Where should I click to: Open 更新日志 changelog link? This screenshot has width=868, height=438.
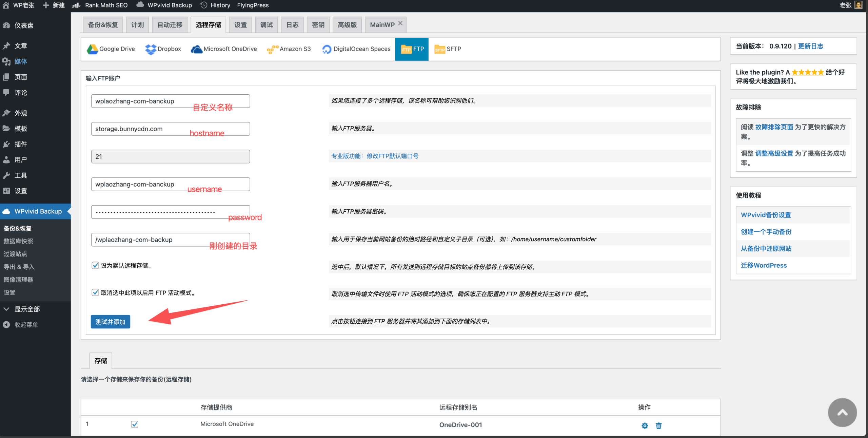810,46
